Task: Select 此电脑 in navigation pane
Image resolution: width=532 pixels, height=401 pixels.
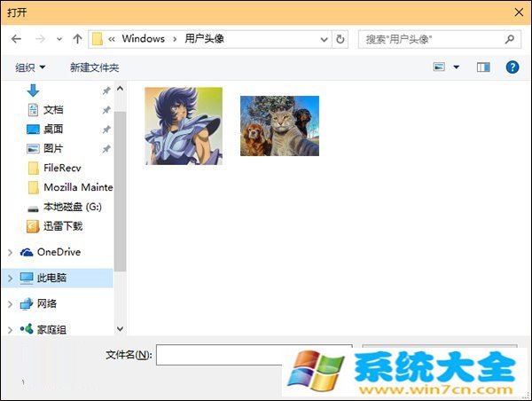Action: tap(51, 278)
